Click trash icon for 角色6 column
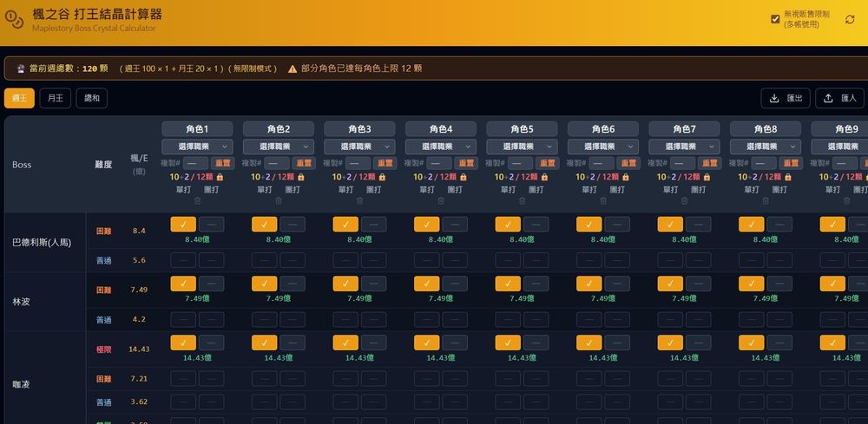868x424 pixels. pyautogui.click(x=603, y=201)
